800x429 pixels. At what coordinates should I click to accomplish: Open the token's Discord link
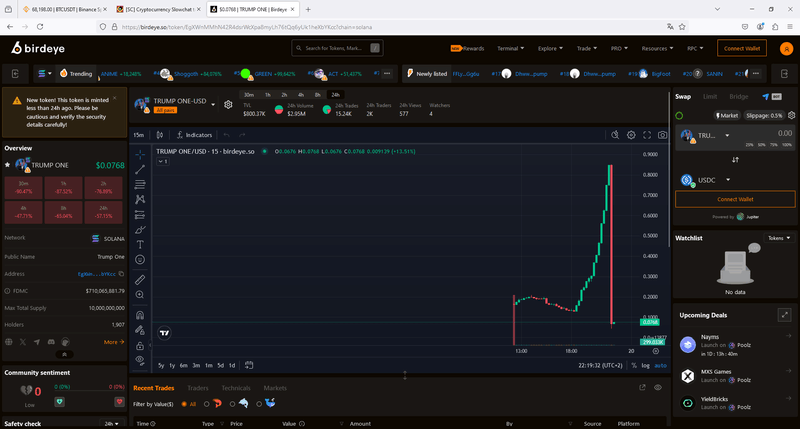[x=51, y=342]
